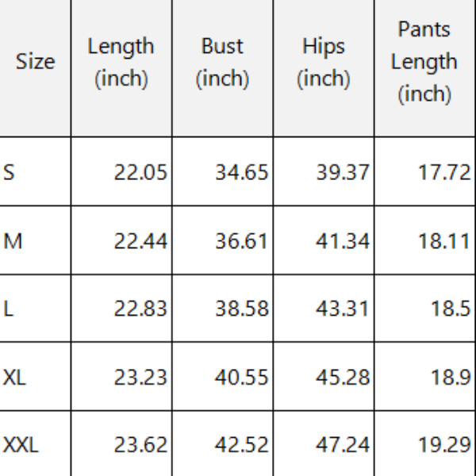The image size is (476, 476).
Task: Click the Hips (inch) column header
Action: tap(324, 68)
